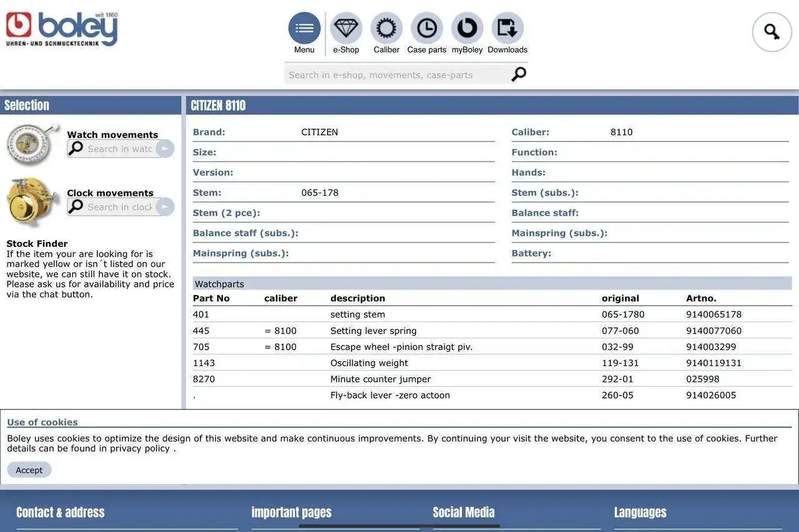Open the Menu hamburger icon
Image resolution: width=799 pixels, height=532 pixels.
pyautogui.click(x=304, y=28)
